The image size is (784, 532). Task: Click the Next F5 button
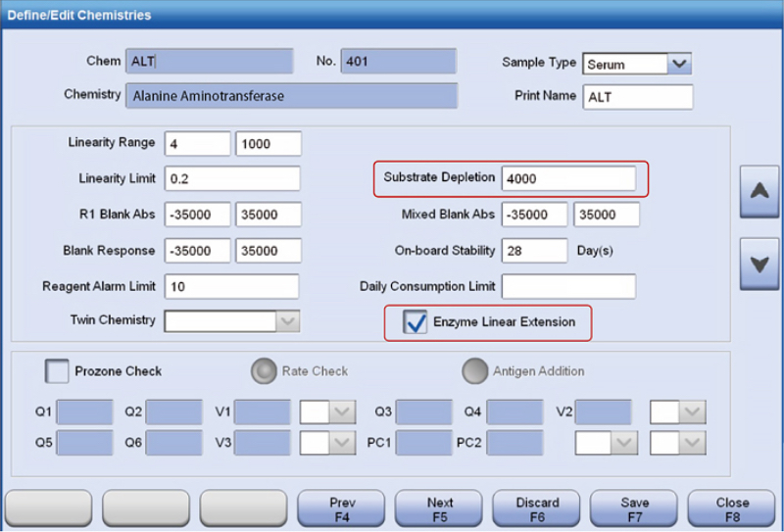(x=440, y=508)
